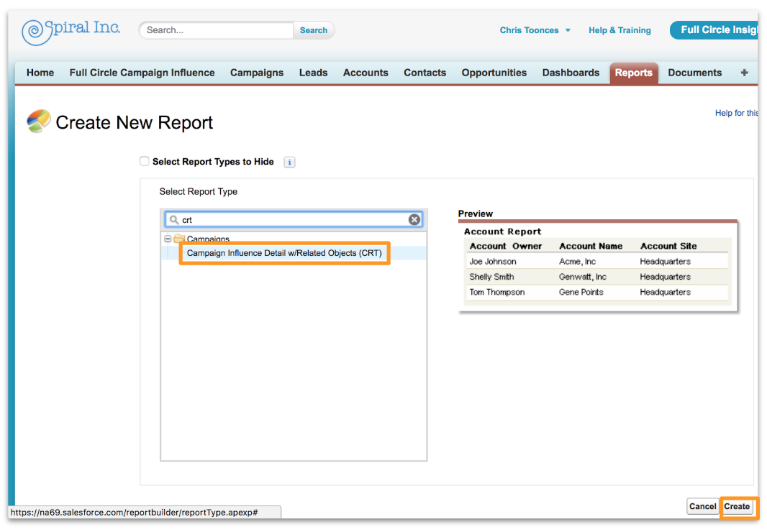Click Genwatt, Inc in the preview table
The width and height of the screenshot is (767, 532).
coord(583,277)
